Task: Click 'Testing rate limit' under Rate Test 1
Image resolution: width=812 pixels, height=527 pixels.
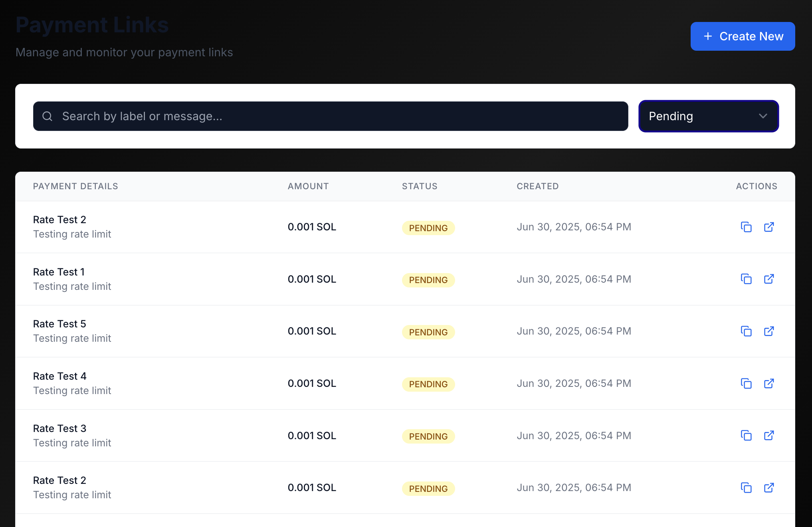Action: [72, 286]
